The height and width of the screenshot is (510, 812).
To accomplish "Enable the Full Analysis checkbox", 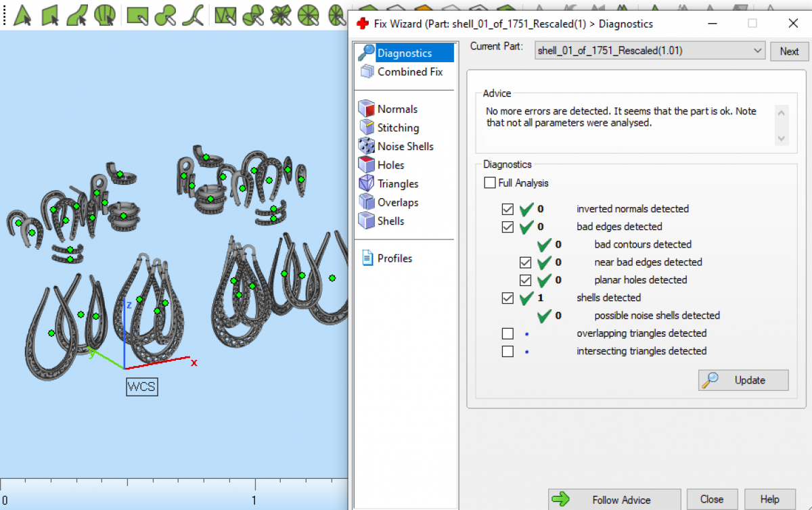I will tap(490, 183).
